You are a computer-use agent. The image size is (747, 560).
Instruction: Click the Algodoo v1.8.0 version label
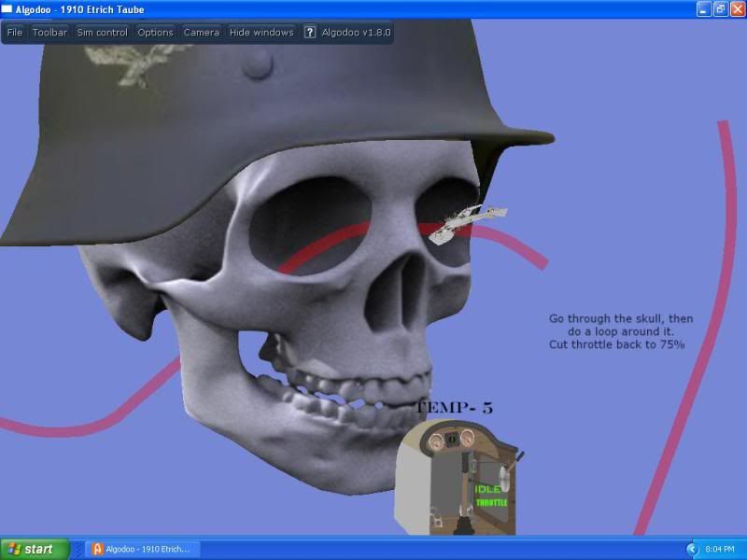click(357, 32)
